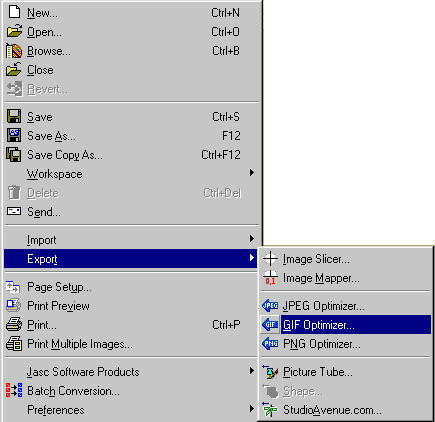
Task: Expand the Preferences submenu arrow
Action: point(252,409)
